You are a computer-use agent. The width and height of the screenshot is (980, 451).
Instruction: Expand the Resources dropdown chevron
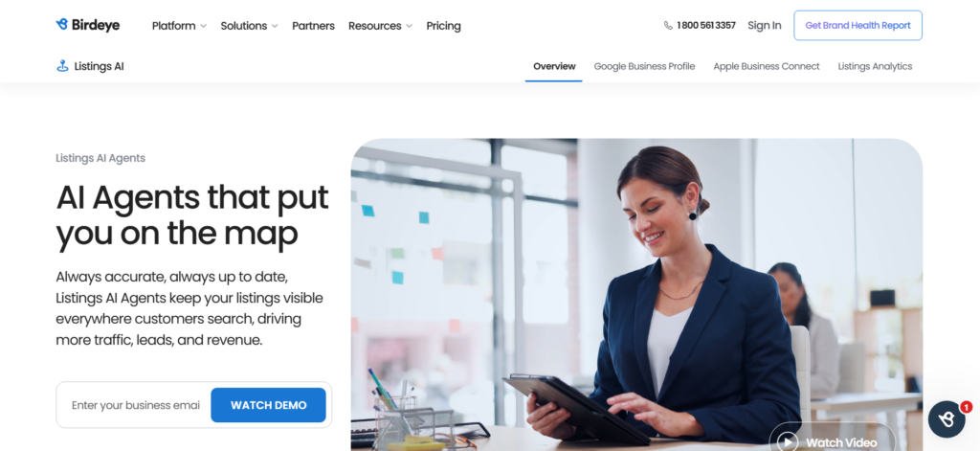pyautogui.click(x=409, y=26)
